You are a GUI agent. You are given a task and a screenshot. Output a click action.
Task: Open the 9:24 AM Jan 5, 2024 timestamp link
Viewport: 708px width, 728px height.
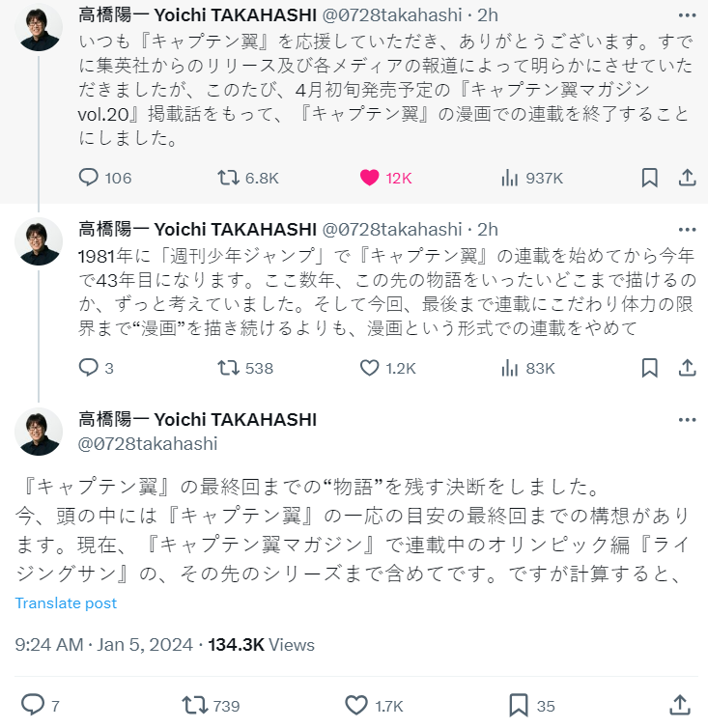106,645
